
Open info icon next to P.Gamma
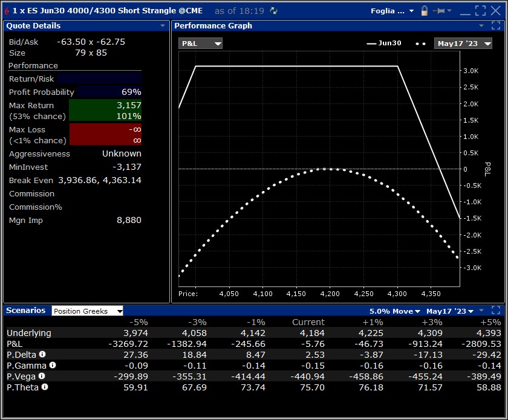tap(53, 365)
